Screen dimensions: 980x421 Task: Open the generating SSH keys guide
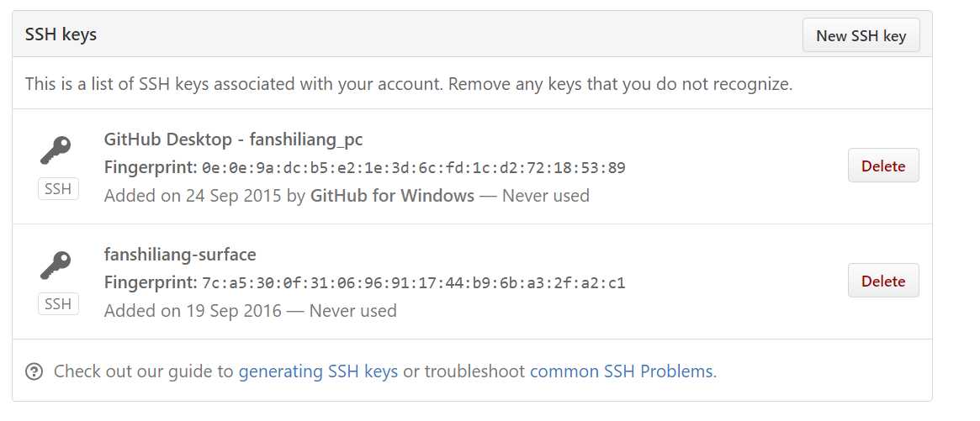click(318, 371)
